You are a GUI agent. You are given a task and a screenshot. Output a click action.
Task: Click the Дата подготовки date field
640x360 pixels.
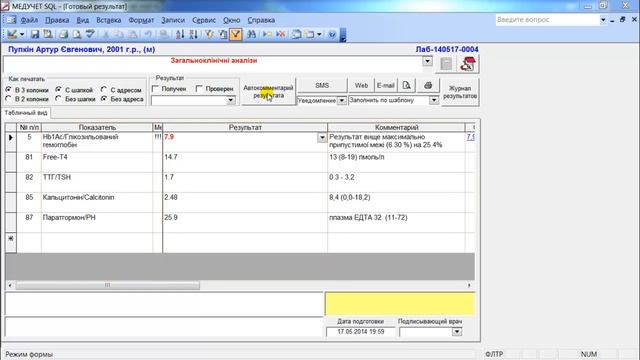[x=361, y=332]
